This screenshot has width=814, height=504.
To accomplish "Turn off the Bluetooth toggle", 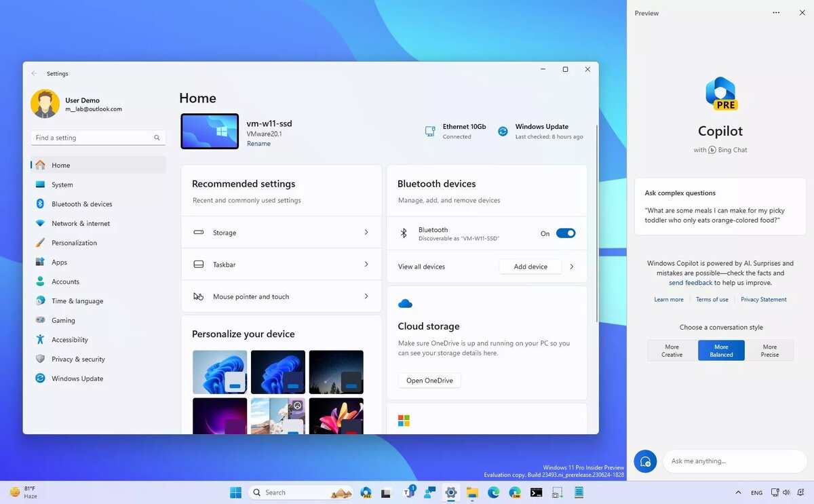I will 565,233.
